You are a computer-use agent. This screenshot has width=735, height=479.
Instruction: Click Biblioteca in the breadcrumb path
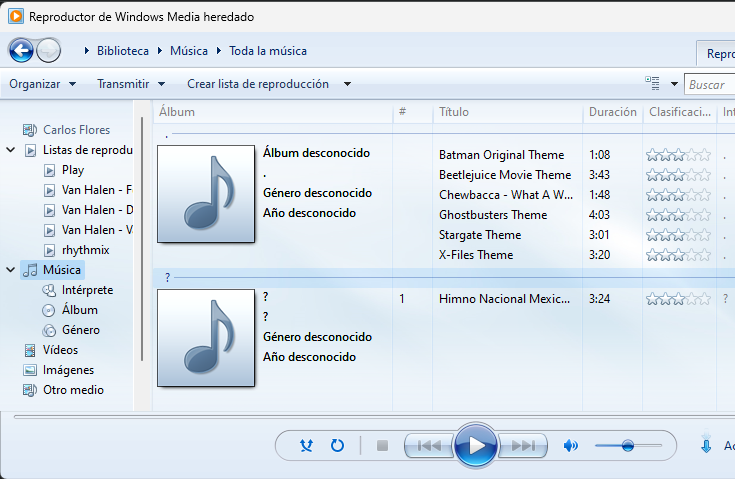pyautogui.click(x=123, y=50)
